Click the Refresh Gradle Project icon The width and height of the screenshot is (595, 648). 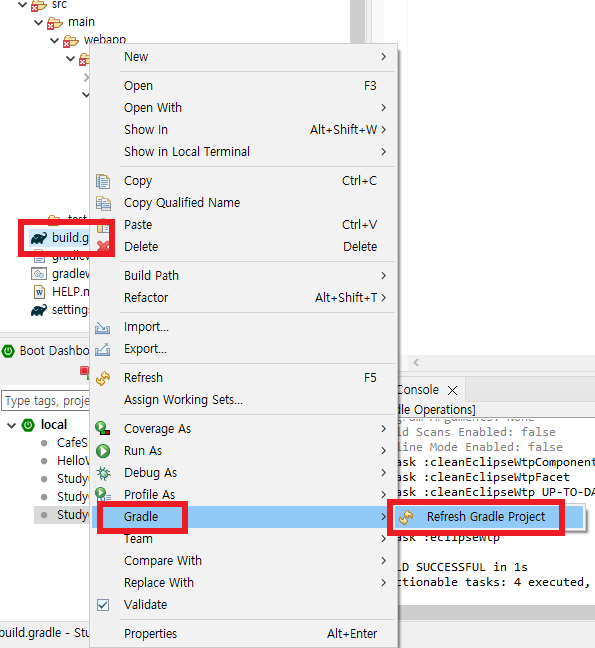(x=406, y=517)
